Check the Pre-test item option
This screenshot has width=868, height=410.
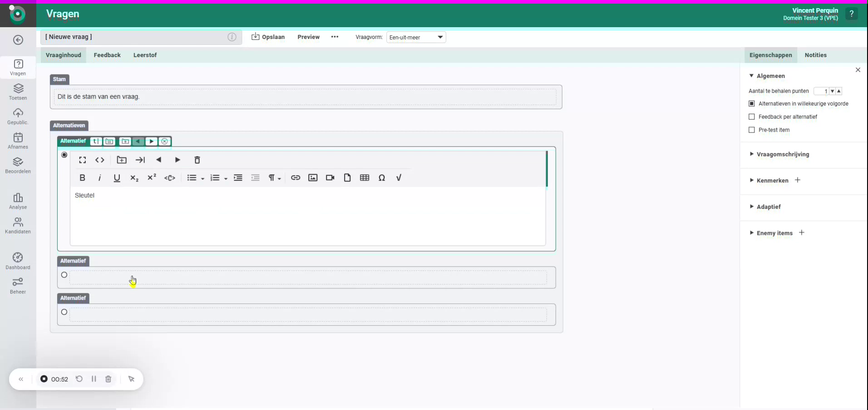tap(751, 130)
